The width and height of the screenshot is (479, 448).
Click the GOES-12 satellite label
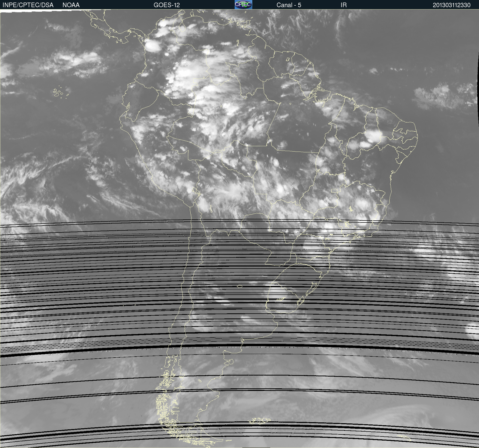tap(167, 5)
